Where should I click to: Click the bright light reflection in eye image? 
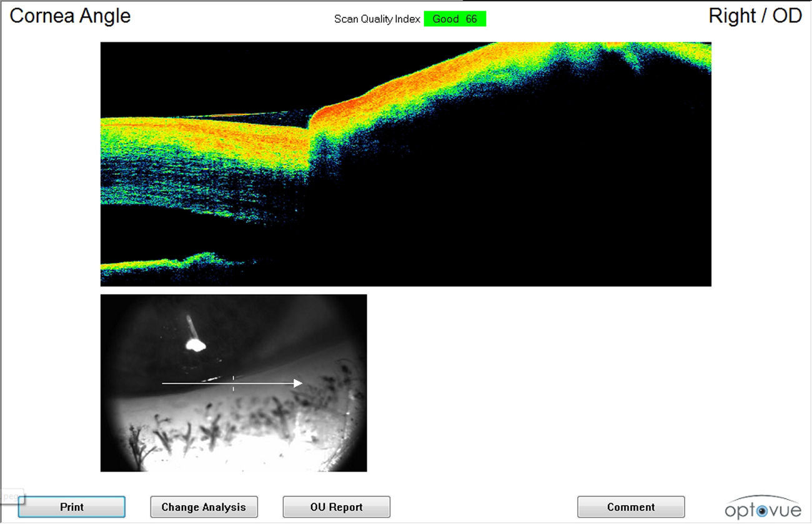[196, 344]
